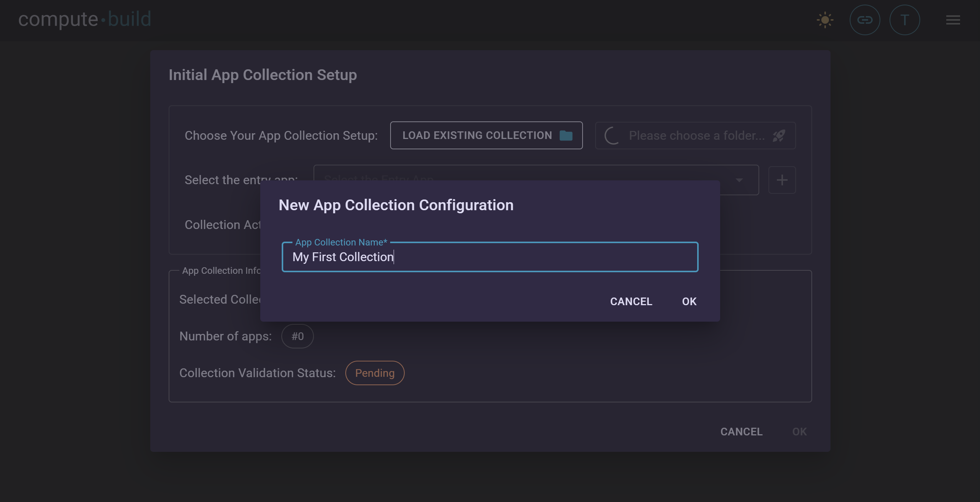Screen dimensions: 980x502
Task: Click CANCEL at the bottom of setup page
Action: pos(741,432)
